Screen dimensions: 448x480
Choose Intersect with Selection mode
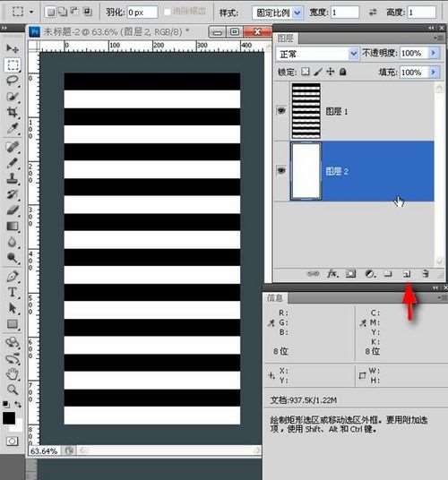click(x=88, y=12)
